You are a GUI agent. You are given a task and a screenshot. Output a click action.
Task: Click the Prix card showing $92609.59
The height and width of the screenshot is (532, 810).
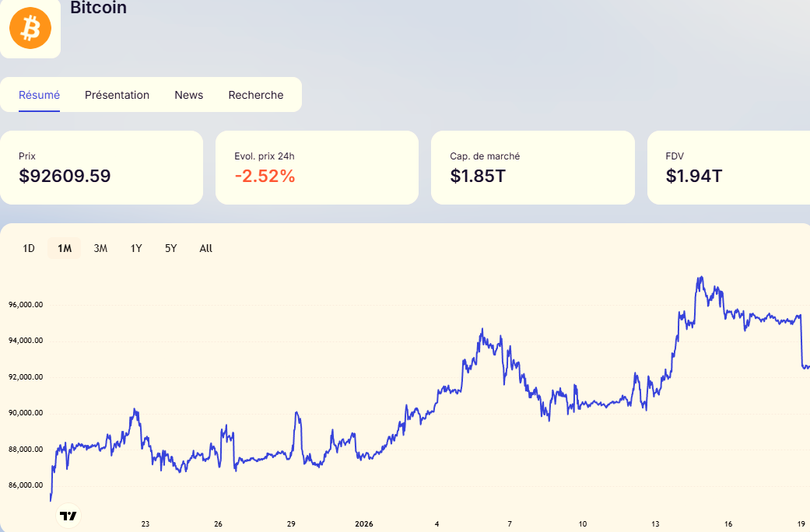101,167
